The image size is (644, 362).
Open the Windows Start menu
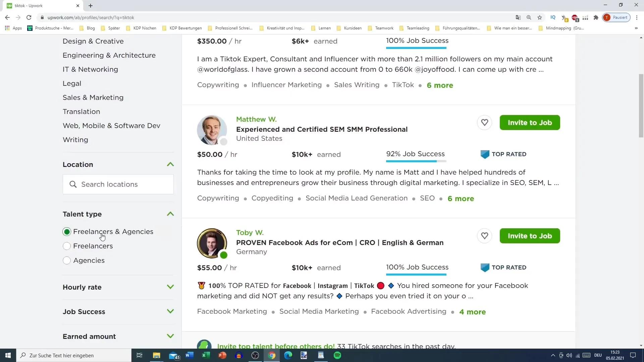8,355
